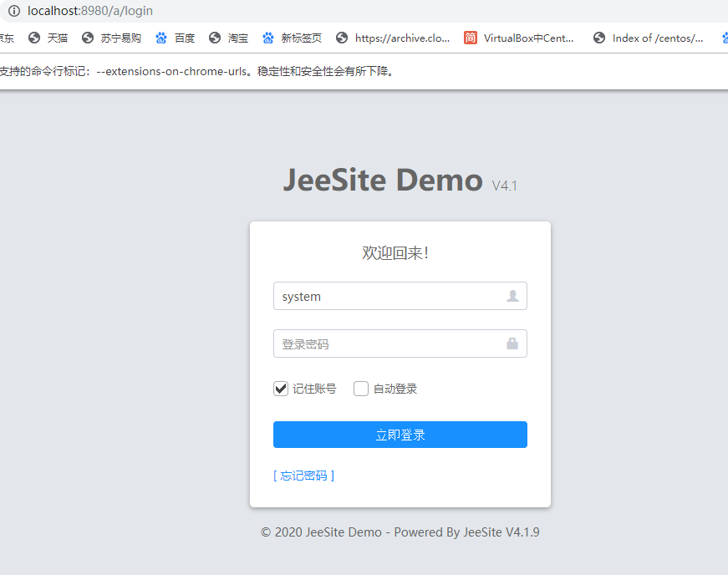Open the 忘记密码 link
Image resolution: width=728 pixels, height=575 pixels.
tap(304, 476)
